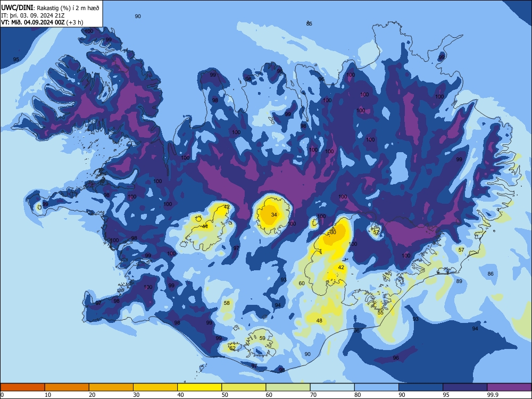Click the 'Rakastig (%) í 2 m hæð' label
This screenshot has height=399, width=532.
tap(68, 8)
